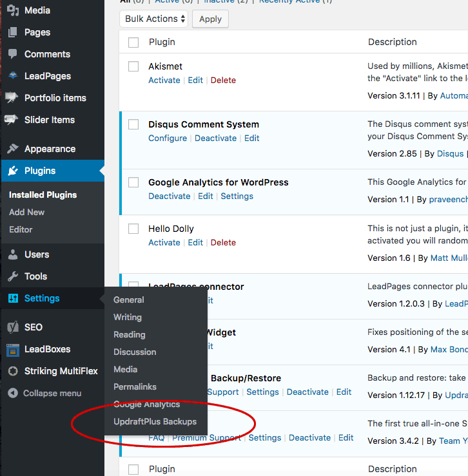The width and height of the screenshot is (468, 476).
Task: Click the Slider Items icon
Action: (x=12, y=119)
